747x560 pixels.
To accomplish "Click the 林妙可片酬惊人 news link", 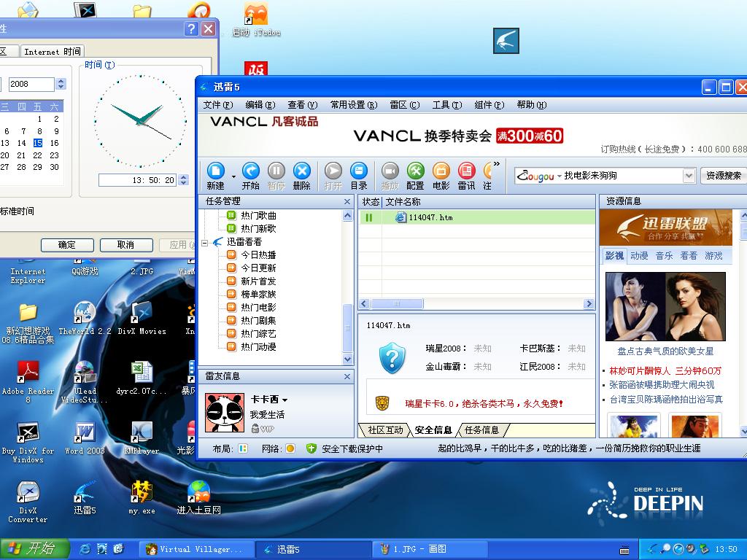I will [x=665, y=370].
